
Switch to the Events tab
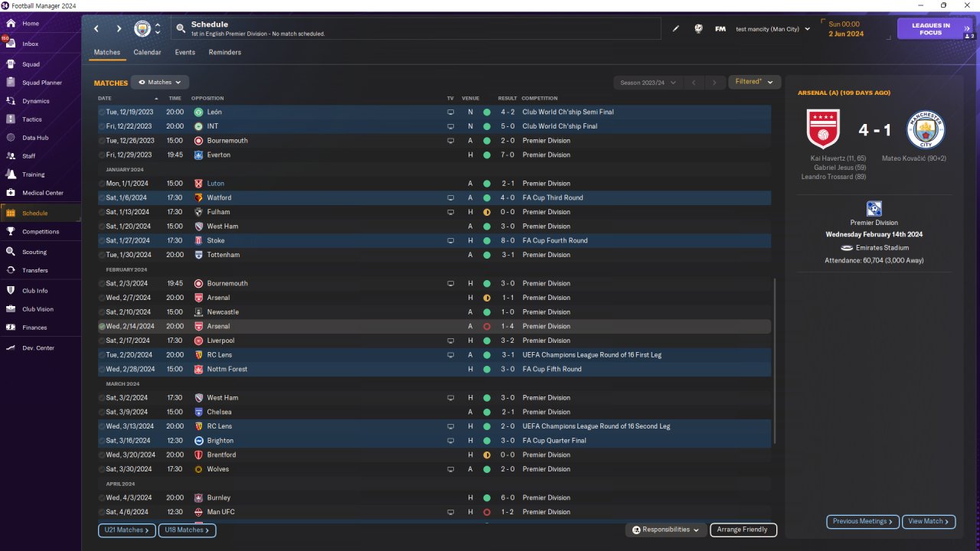click(x=185, y=53)
